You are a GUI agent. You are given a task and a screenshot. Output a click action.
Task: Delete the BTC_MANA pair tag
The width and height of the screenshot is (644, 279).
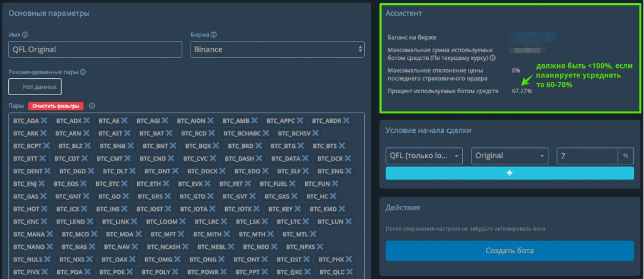pos(50,234)
